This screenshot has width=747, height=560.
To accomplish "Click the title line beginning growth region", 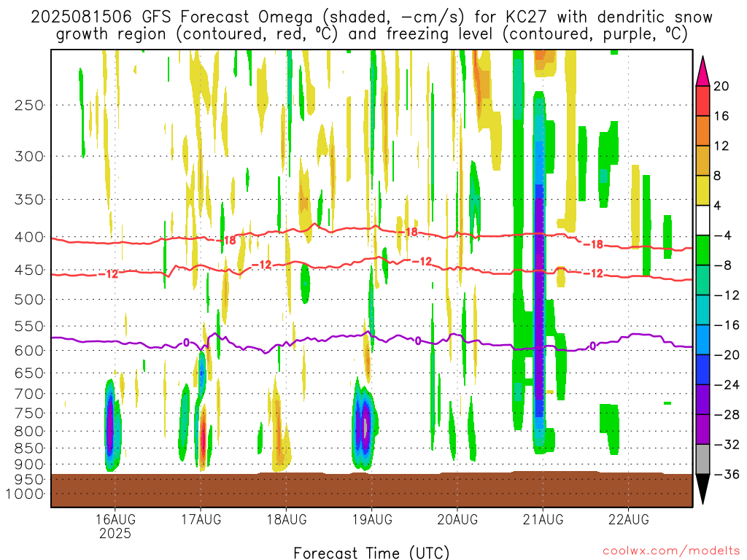I will click(371, 34).
